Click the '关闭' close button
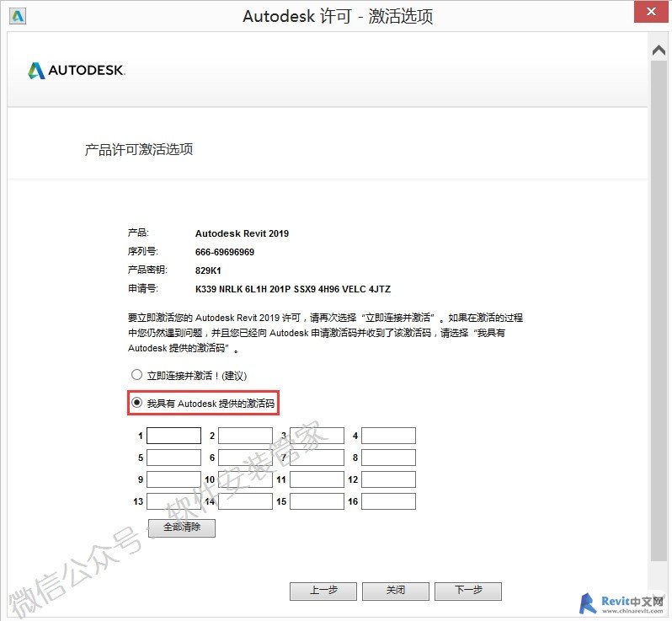The height and width of the screenshot is (621, 672). pos(396,591)
